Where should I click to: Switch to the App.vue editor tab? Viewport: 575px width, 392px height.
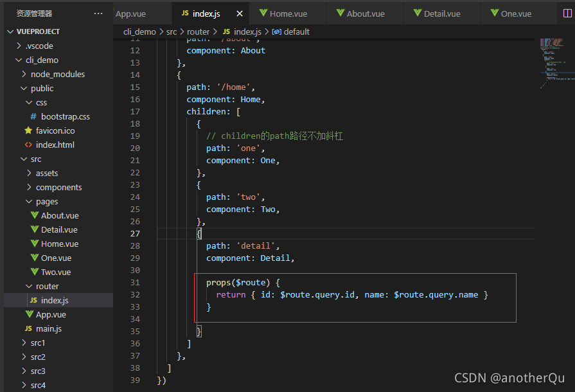click(142, 13)
